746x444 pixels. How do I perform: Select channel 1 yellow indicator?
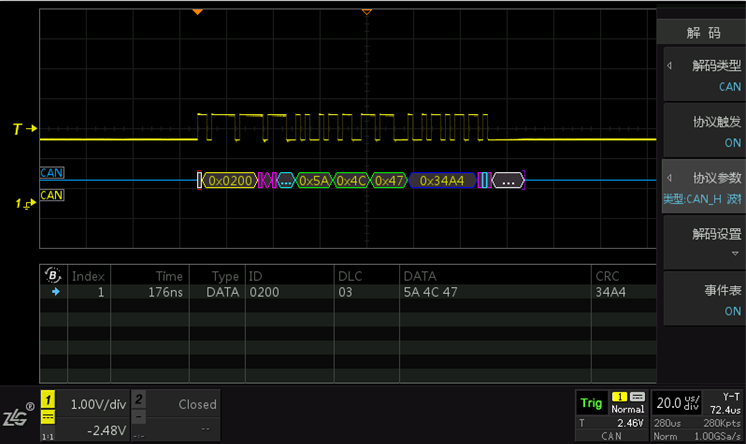[48, 399]
